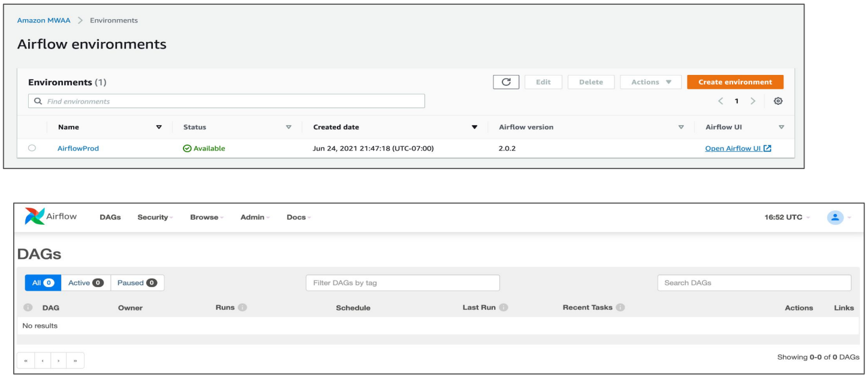Click the Actions column header in DAGs table
Image resolution: width=868 pixels, height=377 pixels.
click(x=799, y=308)
